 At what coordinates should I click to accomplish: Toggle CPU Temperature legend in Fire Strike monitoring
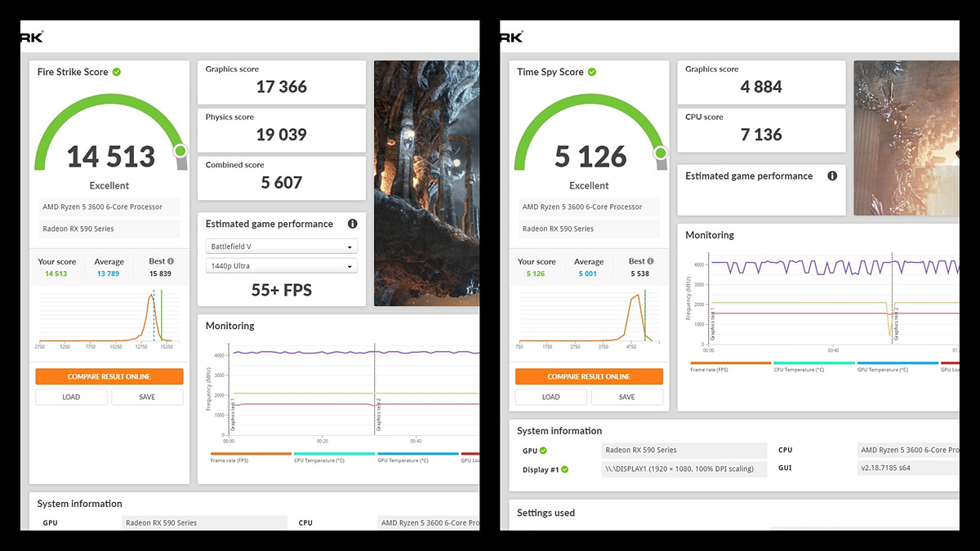tap(335, 457)
